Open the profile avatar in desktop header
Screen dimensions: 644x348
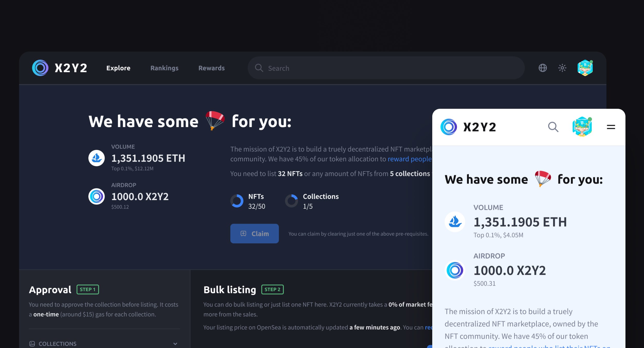[x=585, y=68]
